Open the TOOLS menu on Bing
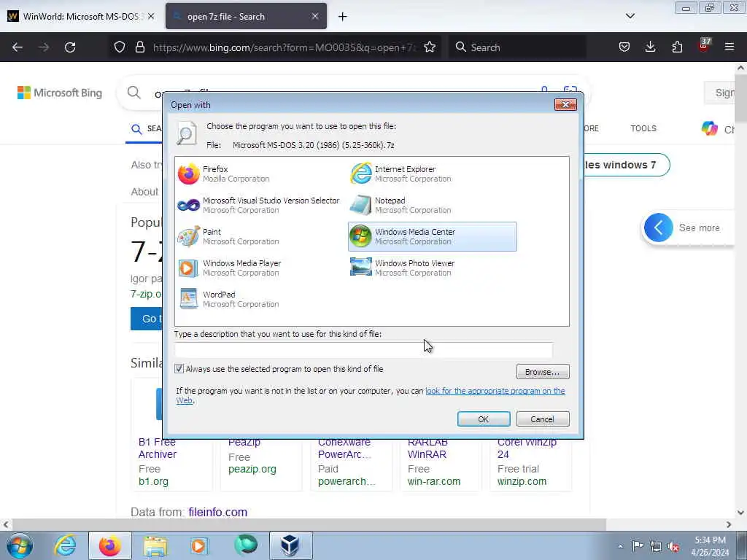The image size is (747, 560). (x=643, y=128)
